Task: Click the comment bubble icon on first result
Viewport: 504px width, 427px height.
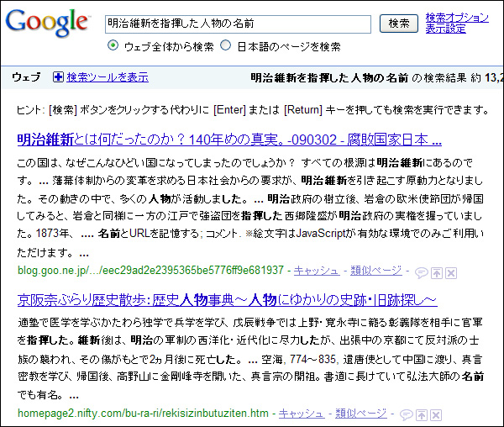Action: point(422,272)
